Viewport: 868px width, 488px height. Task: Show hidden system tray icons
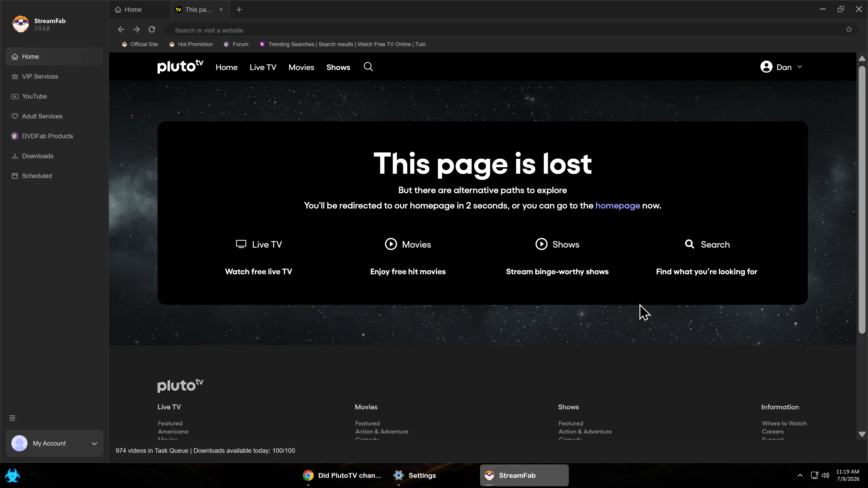pos(800,475)
